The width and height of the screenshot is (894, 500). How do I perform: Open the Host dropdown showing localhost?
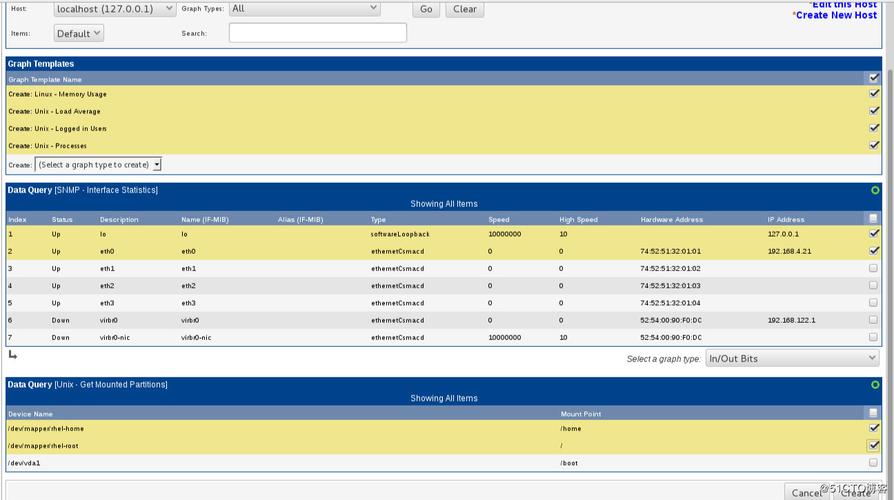115,9
